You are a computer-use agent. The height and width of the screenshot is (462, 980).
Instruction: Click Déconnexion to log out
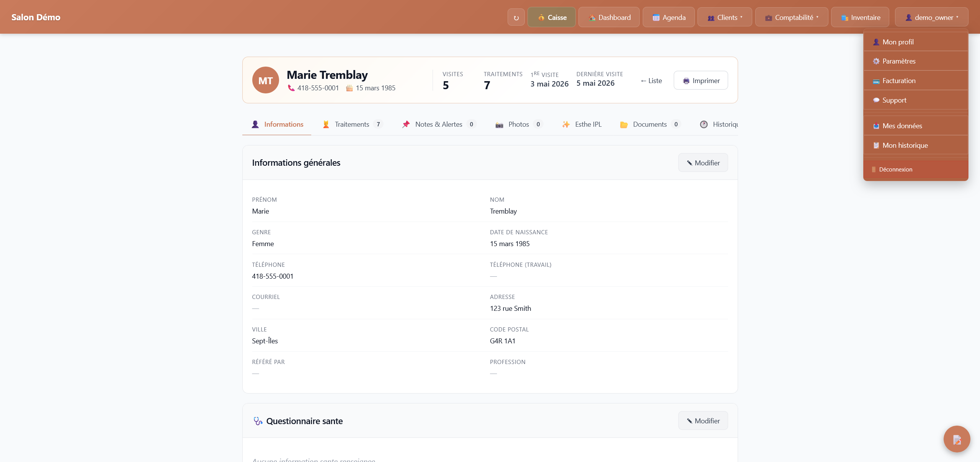coord(916,170)
